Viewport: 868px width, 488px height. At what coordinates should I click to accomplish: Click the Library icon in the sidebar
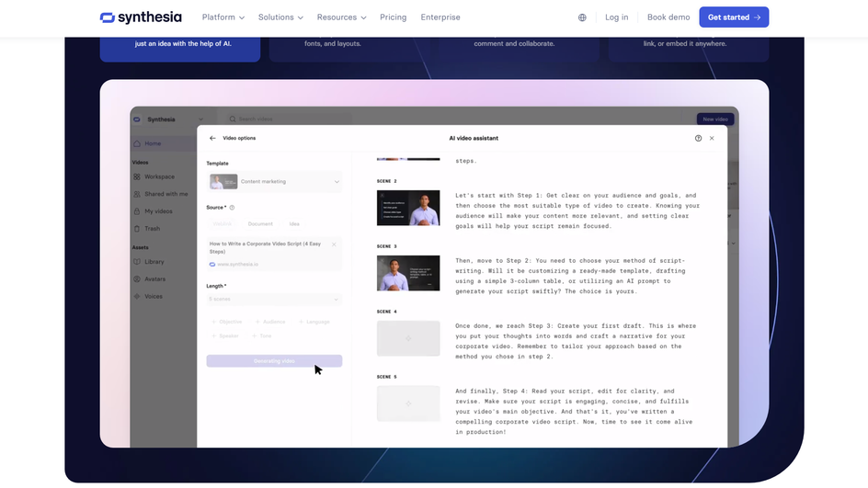click(137, 262)
